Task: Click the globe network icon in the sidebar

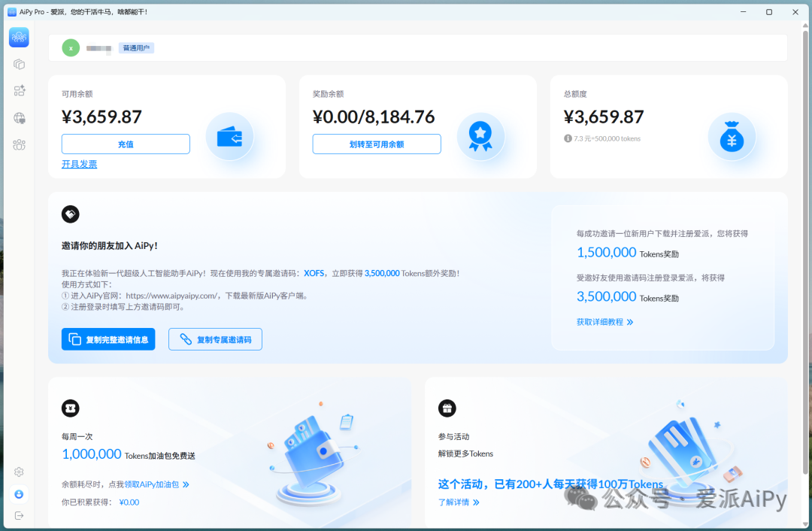Action: (x=18, y=118)
